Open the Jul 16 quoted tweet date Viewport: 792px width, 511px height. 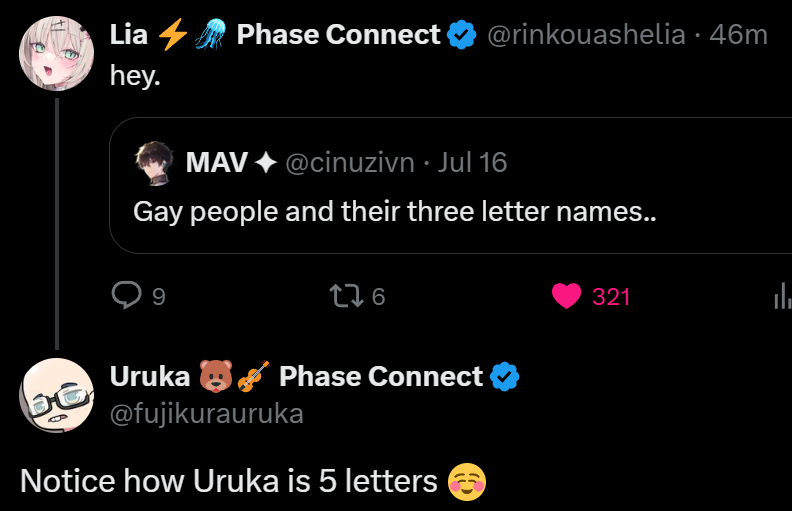click(x=472, y=163)
